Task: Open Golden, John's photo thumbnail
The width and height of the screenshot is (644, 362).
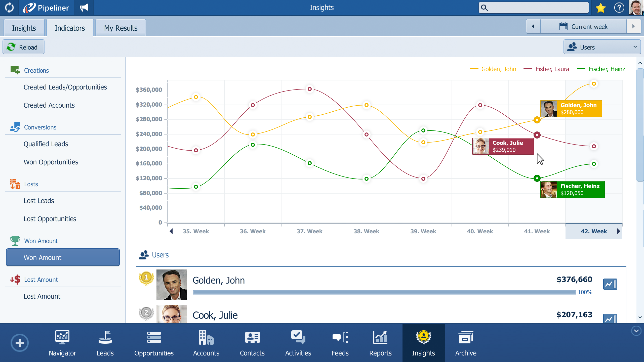Action: coord(172,285)
